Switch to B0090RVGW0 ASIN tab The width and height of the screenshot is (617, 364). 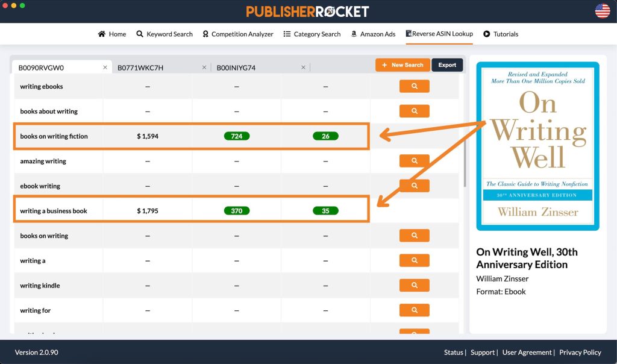pyautogui.click(x=62, y=67)
